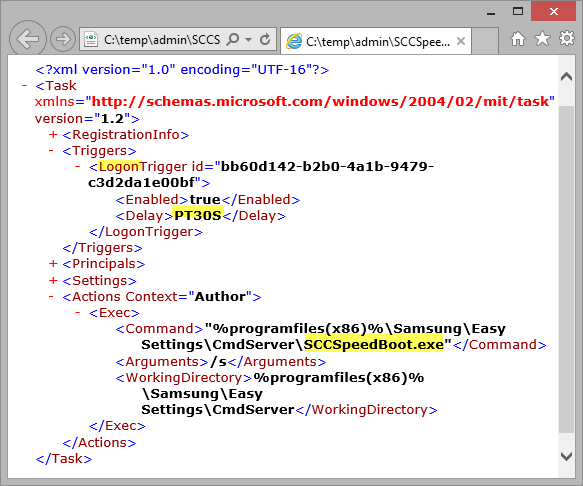This screenshot has width=583, height=486.
Task: Click the vertical scrollbar thumb
Action: (x=566, y=269)
